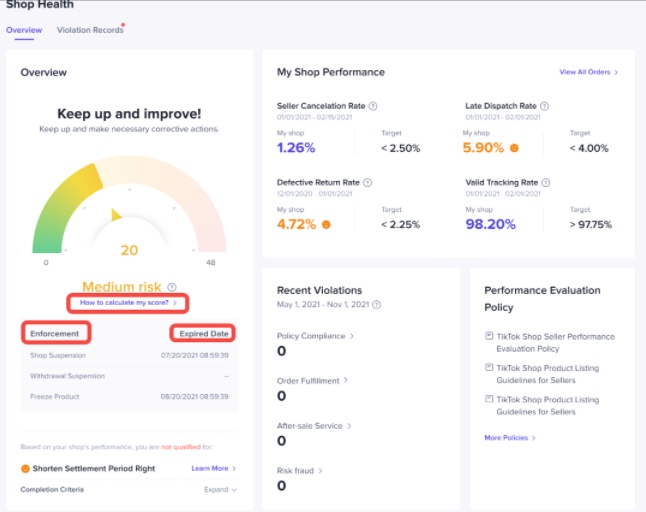This screenshot has height=512, width=646.
Task: Click the Recent Violations help icon
Action: [x=374, y=304]
